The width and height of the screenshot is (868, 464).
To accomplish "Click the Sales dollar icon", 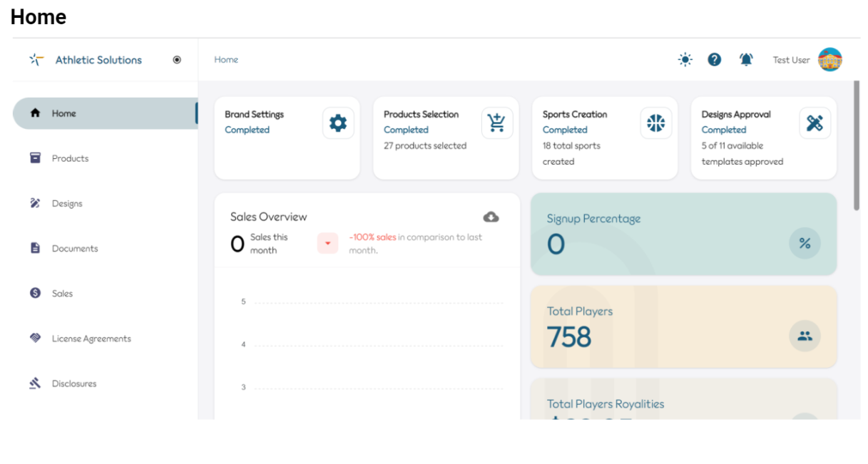I will 35,293.
